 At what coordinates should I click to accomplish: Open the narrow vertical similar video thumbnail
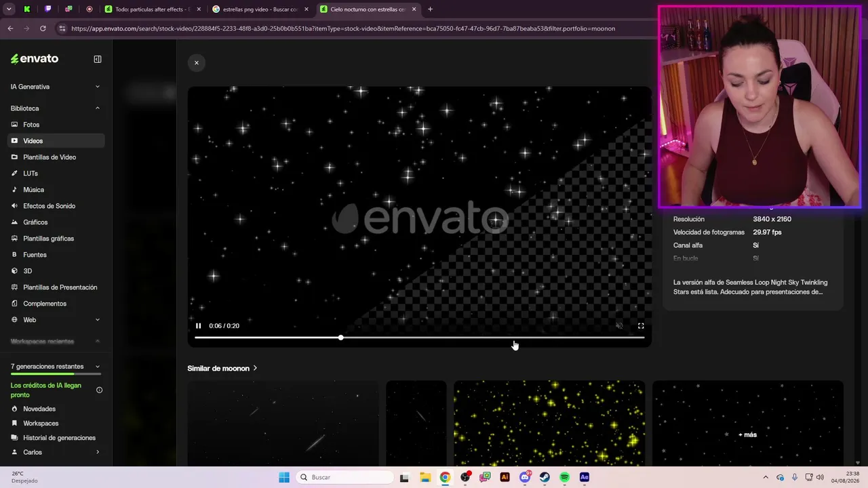(x=416, y=423)
